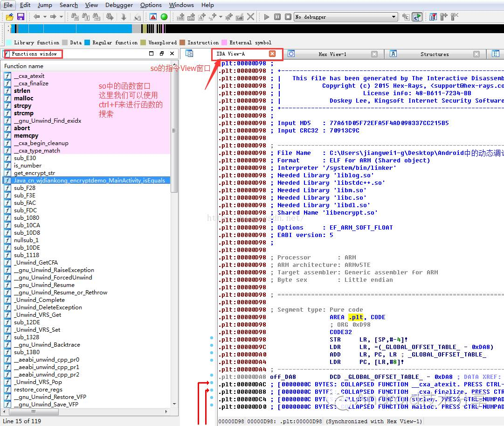Click the Save database floppy icon
This screenshot has height=426, width=504.
[21, 17]
